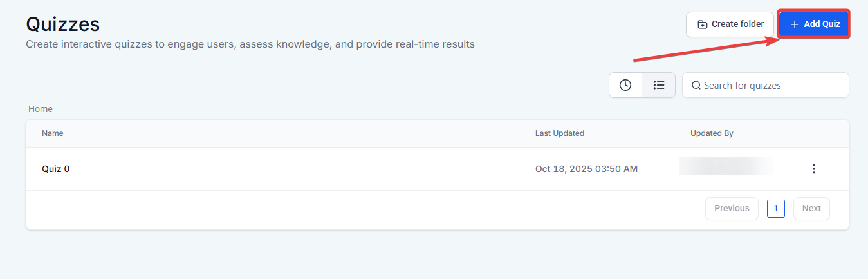Image resolution: width=868 pixels, height=279 pixels.
Task: Switch to list view icon
Action: (x=658, y=85)
